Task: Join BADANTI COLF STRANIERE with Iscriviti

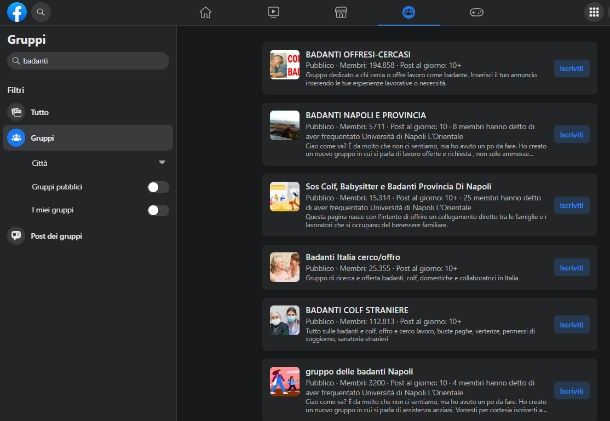Action: (x=571, y=325)
